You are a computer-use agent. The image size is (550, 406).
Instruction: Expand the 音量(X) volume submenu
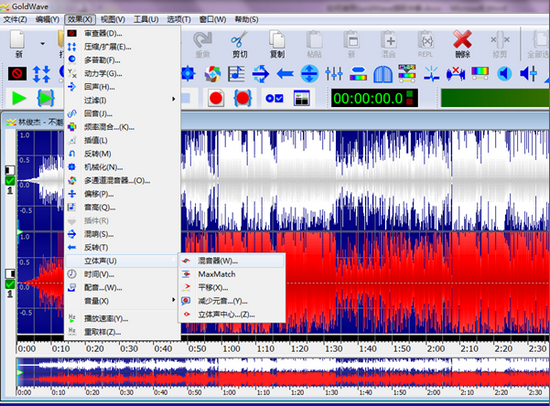click(x=121, y=301)
